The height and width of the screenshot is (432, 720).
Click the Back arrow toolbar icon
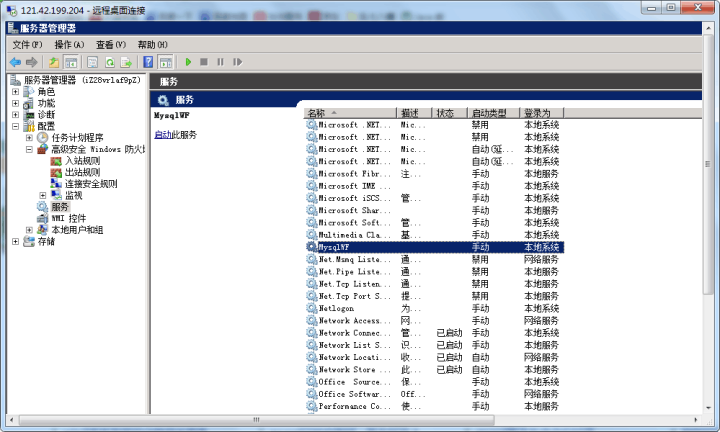15,62
